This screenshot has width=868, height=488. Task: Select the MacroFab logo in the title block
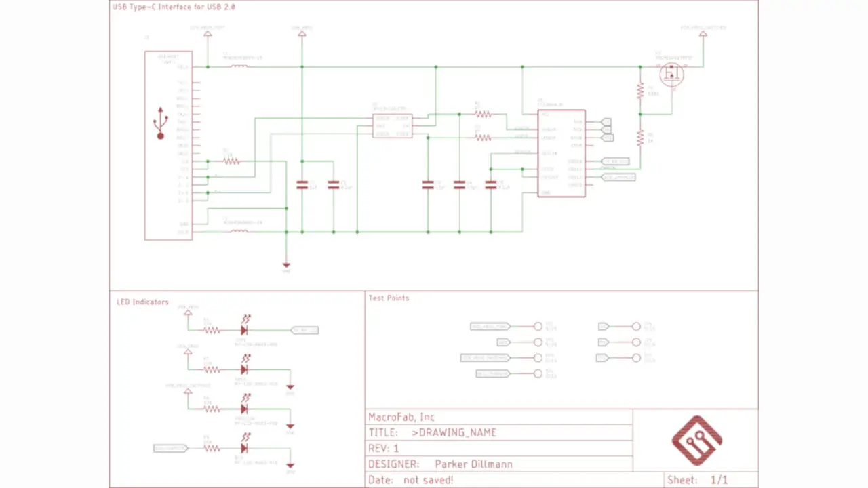click(x=697, y=439)
